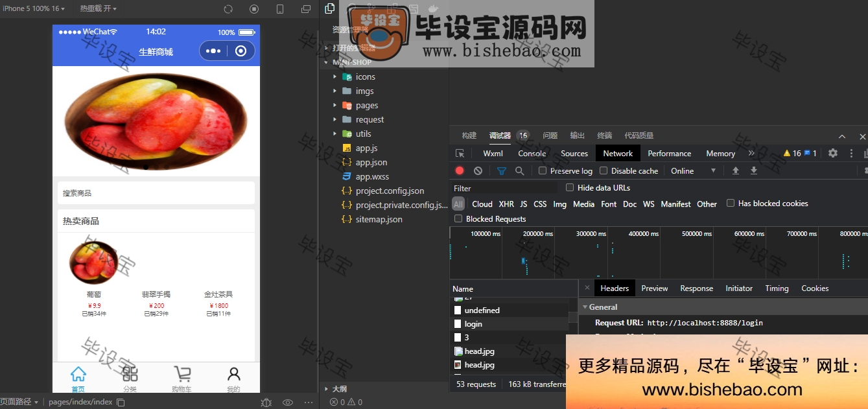Filter requests by Img type

559,204
